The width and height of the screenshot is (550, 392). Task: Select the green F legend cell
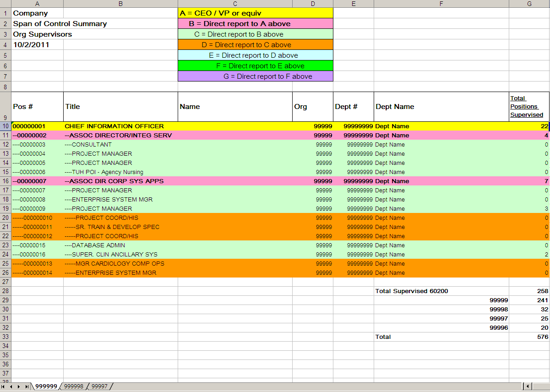255,65
